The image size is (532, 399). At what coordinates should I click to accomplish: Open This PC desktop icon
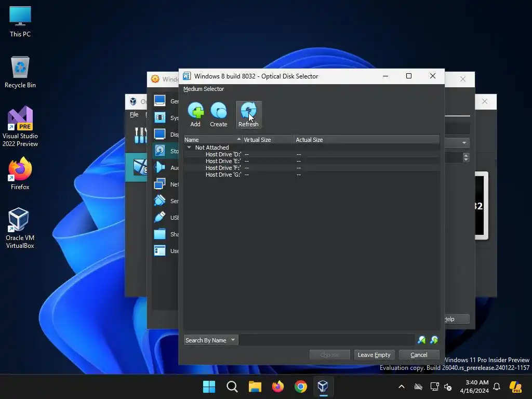[20, 22]
